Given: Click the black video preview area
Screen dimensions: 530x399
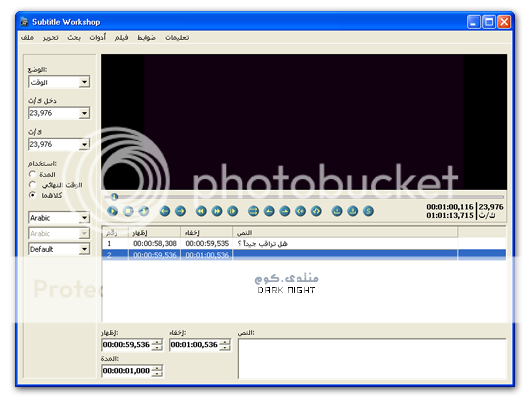Looking at the screenshot, I should 304,122.
